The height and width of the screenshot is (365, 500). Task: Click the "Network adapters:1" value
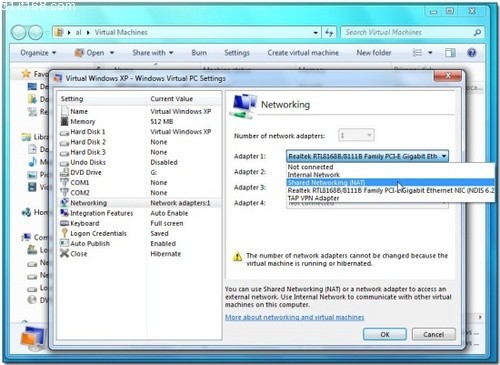[x=180, y=203]
